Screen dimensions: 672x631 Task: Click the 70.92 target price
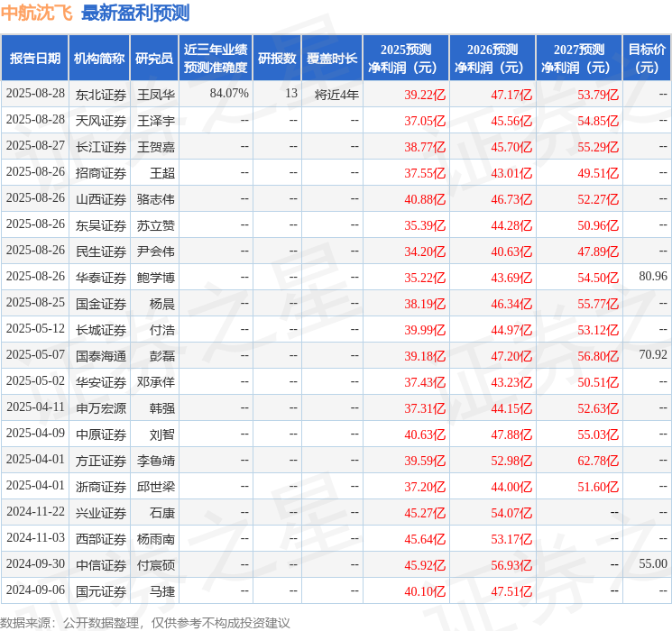[653, 354]
